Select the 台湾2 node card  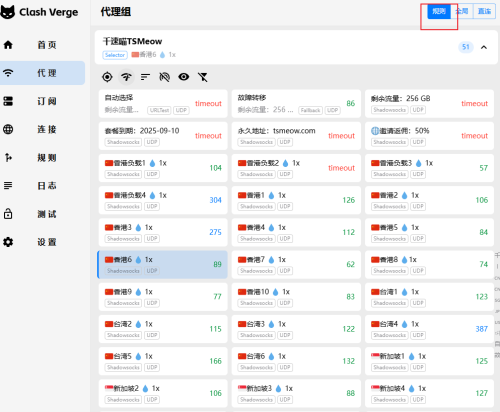click(163, 329)
